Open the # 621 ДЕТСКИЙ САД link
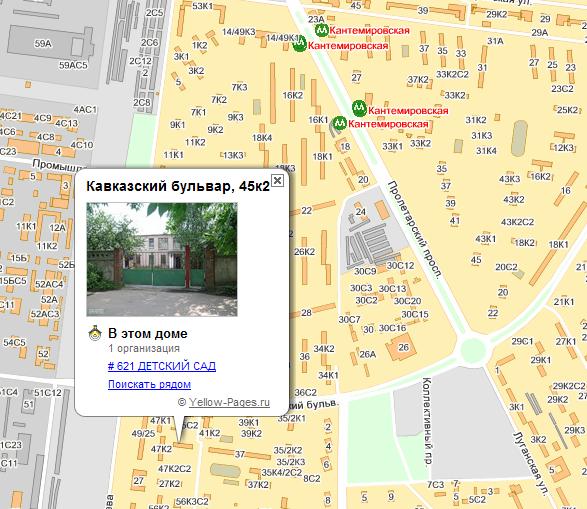Image resolution: width=587 pixels, height=509 pixels. pyautogui.click(x=162, y=366)
